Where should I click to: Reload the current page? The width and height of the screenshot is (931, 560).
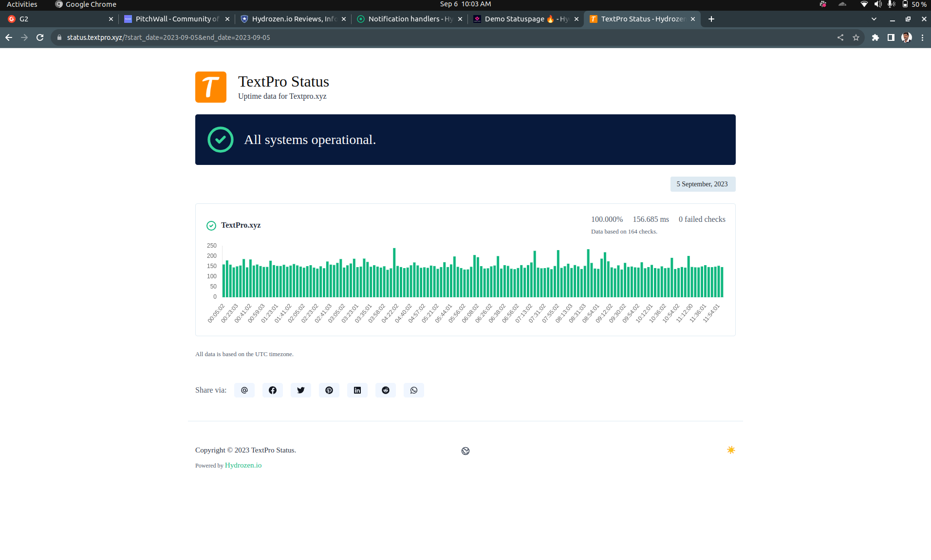[40, 37]
